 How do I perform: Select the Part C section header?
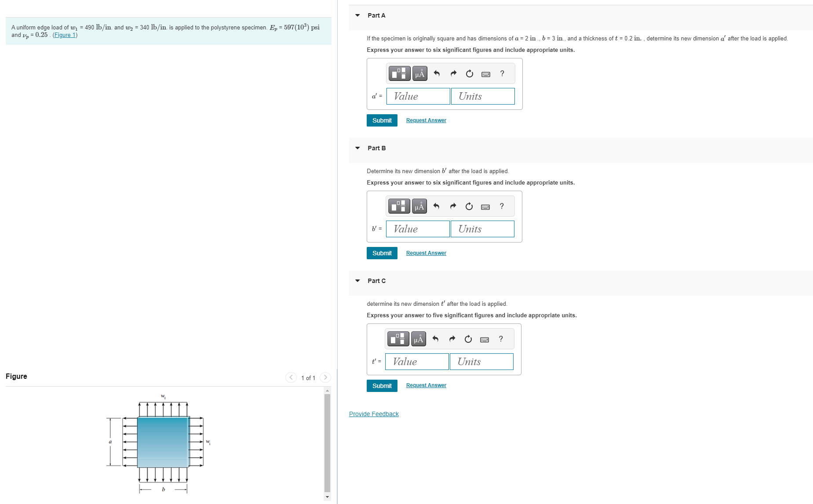pos(376,281)
